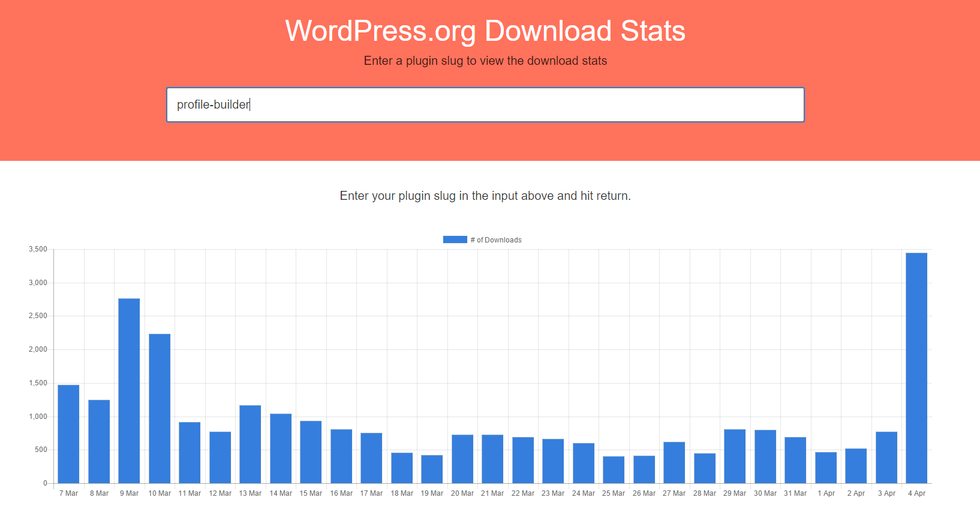Click the '3,000' y-axis label
The image size is (980, 518).
[38, 283]
